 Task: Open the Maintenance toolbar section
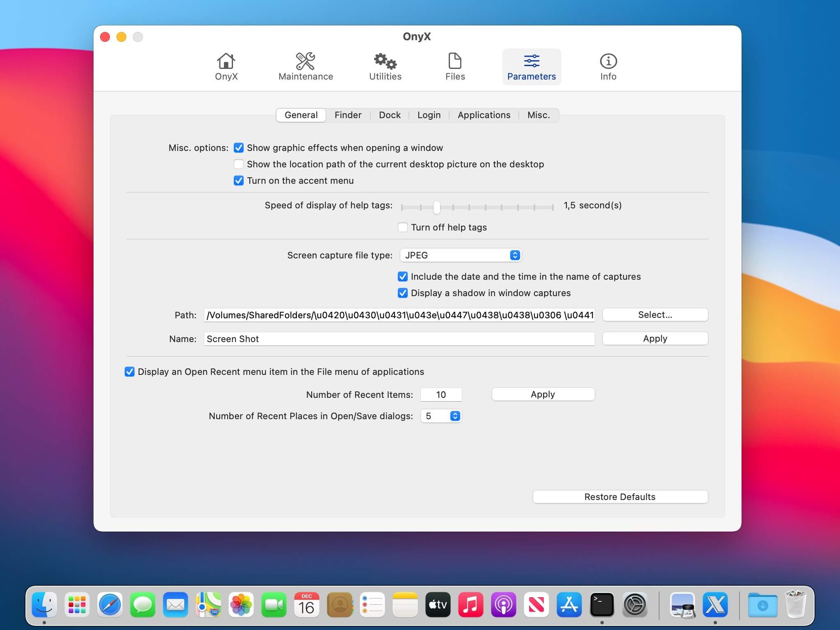(306, 66)
